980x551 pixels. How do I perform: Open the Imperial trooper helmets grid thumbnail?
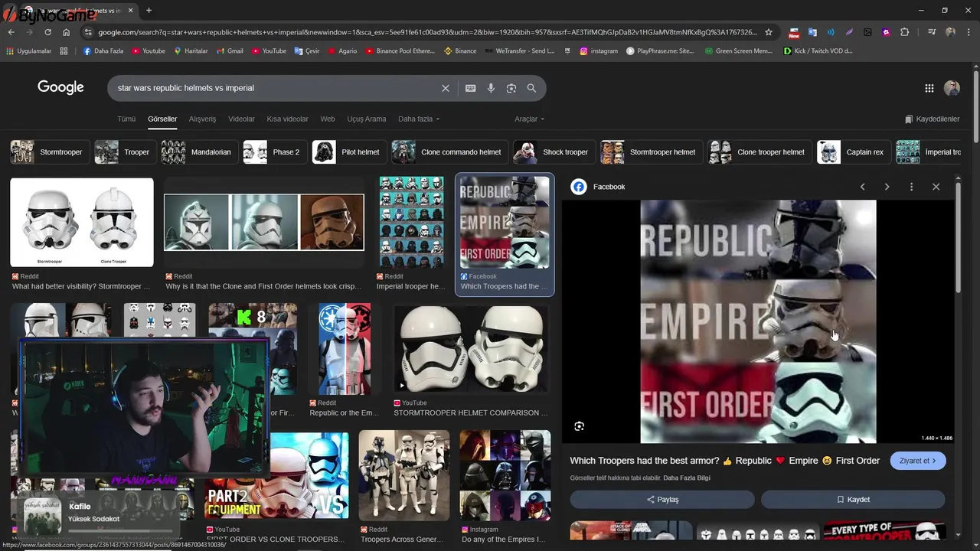point(412,222)
